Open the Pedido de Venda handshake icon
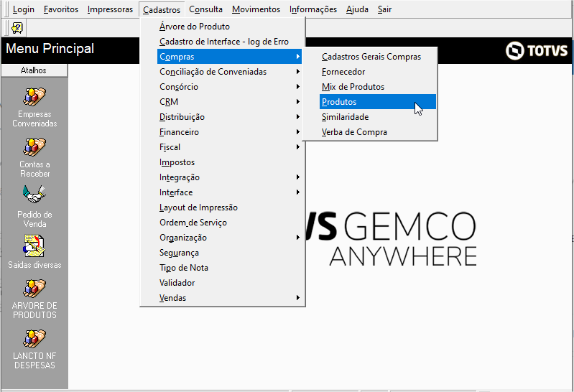The width and height of the screenshot is (574, 392). click(34, 195)
